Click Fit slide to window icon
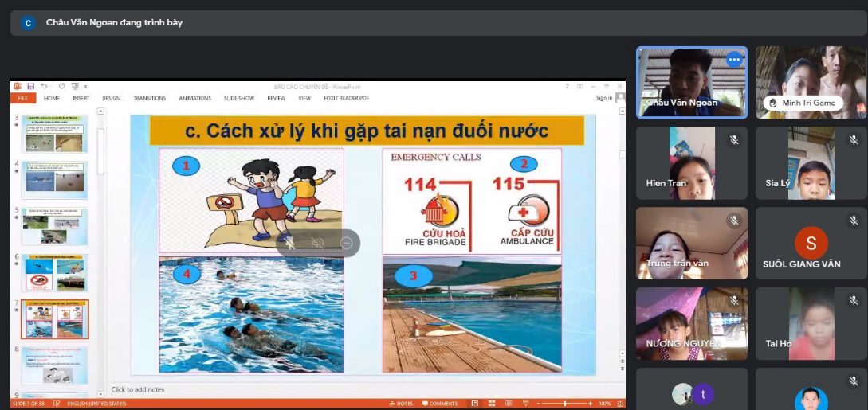 pyautogui.click(x=620, y=404)
